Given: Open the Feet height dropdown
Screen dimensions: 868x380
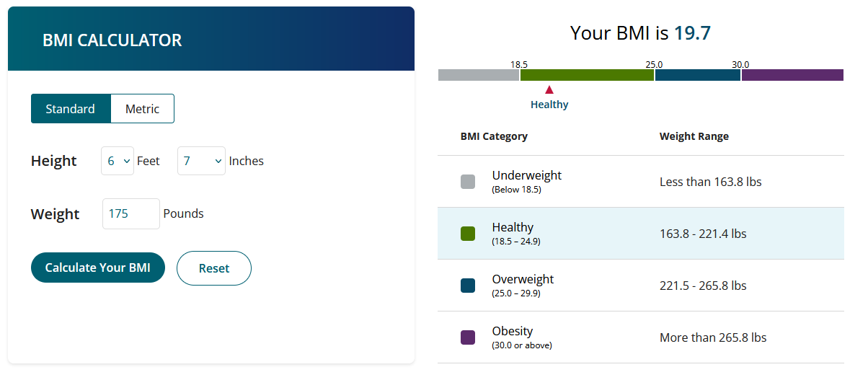Looking at the screenshot, I should pos(118,161).
